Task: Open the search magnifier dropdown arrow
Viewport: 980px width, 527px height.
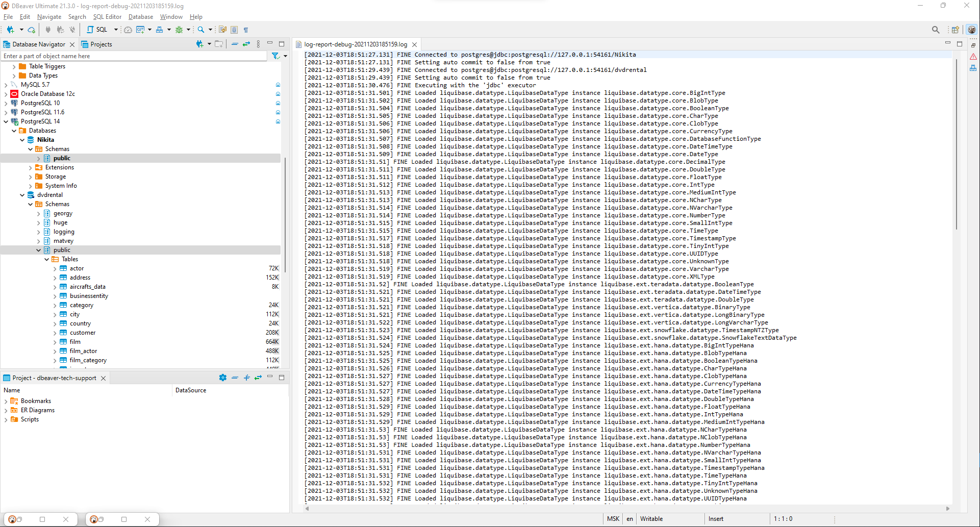Action: pos(210,30)
